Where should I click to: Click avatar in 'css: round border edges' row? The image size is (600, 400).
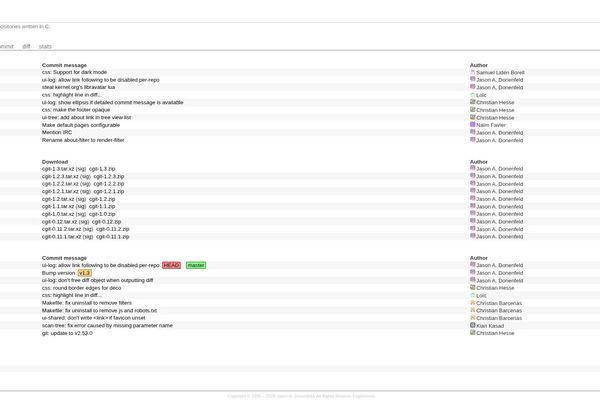click(x=473, y=287)
